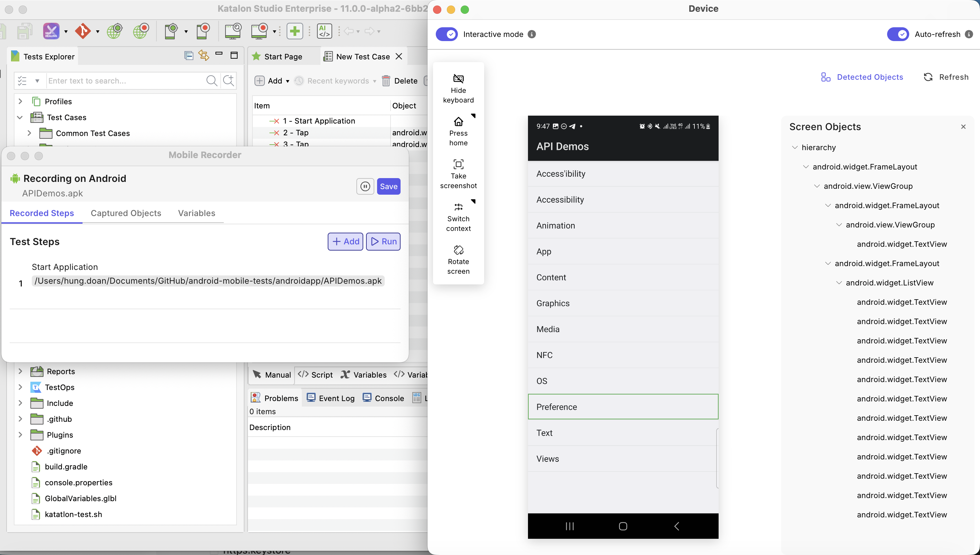
Task: Switch to the Captured Objects tab
Action: tap(126, 213)
